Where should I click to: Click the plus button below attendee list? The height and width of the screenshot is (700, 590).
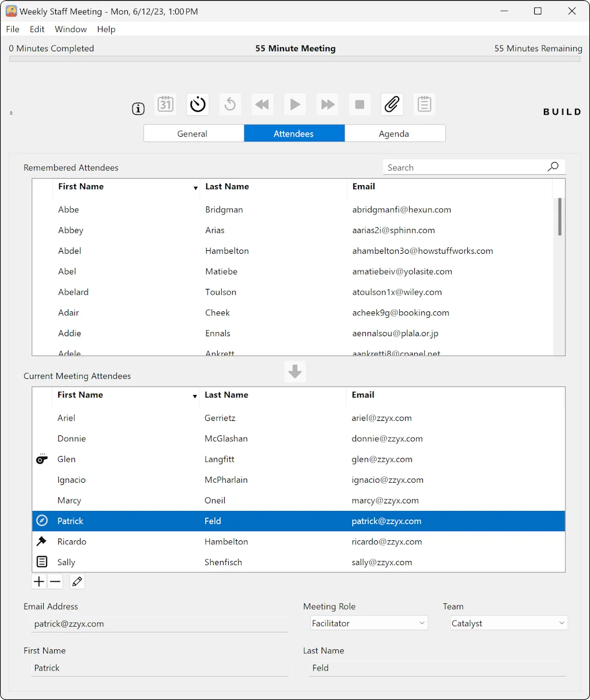[39, 582]
